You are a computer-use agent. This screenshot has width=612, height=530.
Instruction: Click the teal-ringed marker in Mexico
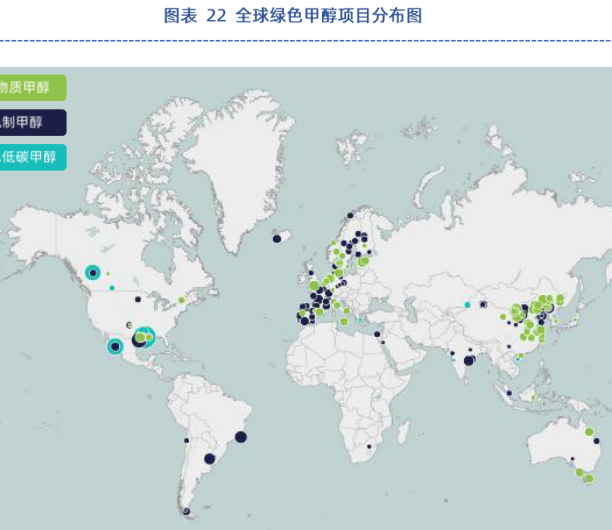[115, 346]
